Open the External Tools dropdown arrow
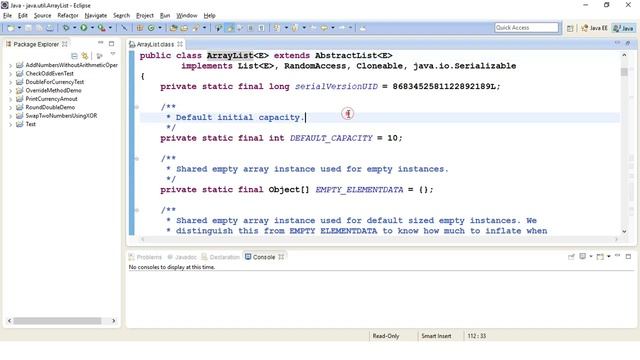 tap(110, 28)
